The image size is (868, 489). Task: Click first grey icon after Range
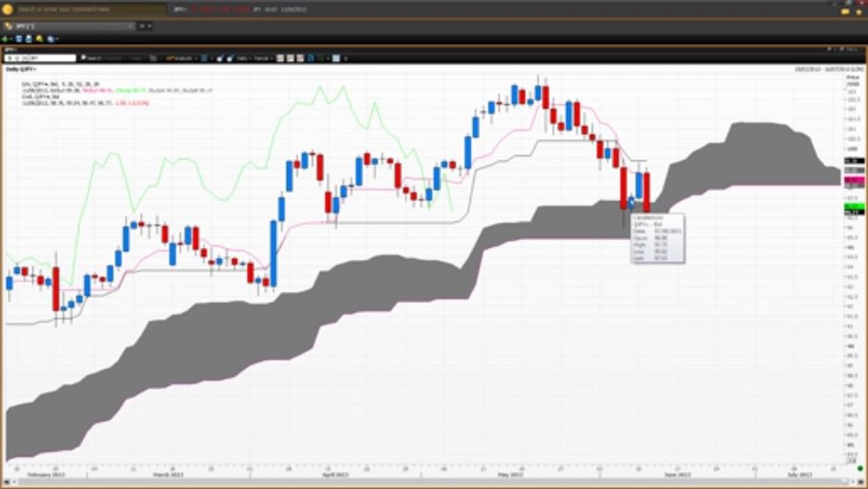click(280, 58)
